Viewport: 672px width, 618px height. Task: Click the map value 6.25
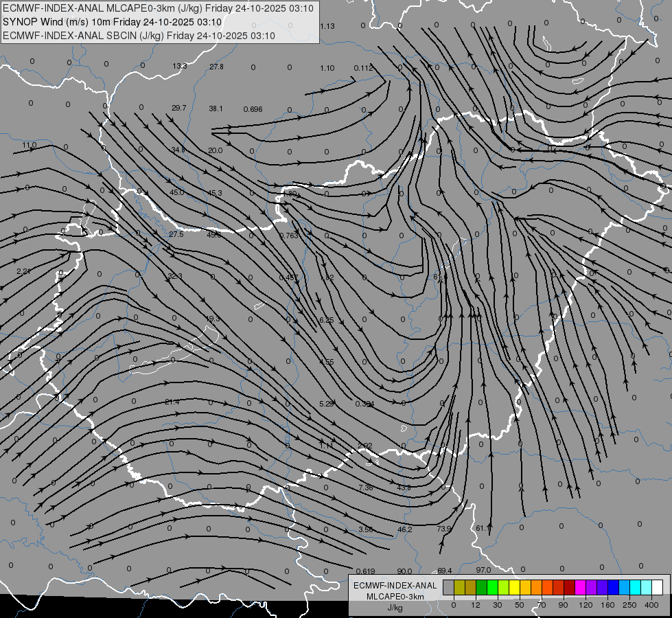point(326,320)
